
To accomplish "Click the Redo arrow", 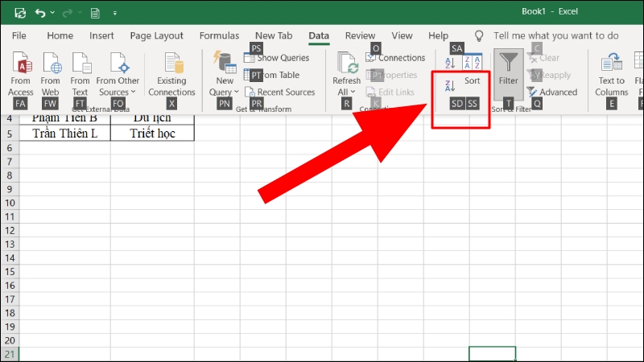I will click(68, 13).
